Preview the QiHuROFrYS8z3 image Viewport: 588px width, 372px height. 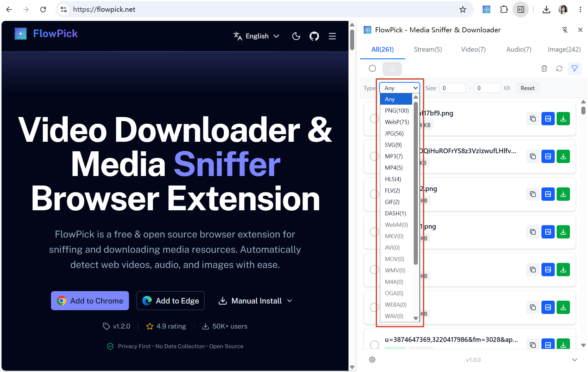(548, 156)
